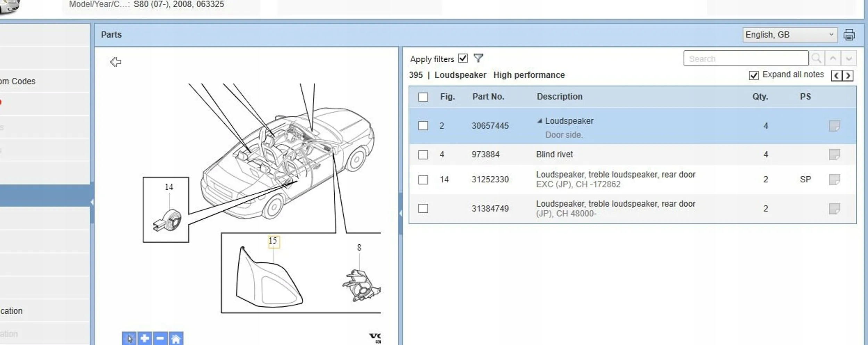Screen dimensions: 868x345
Task: Tick checkbox for part 31252330
Action: (x=423, y=180)
